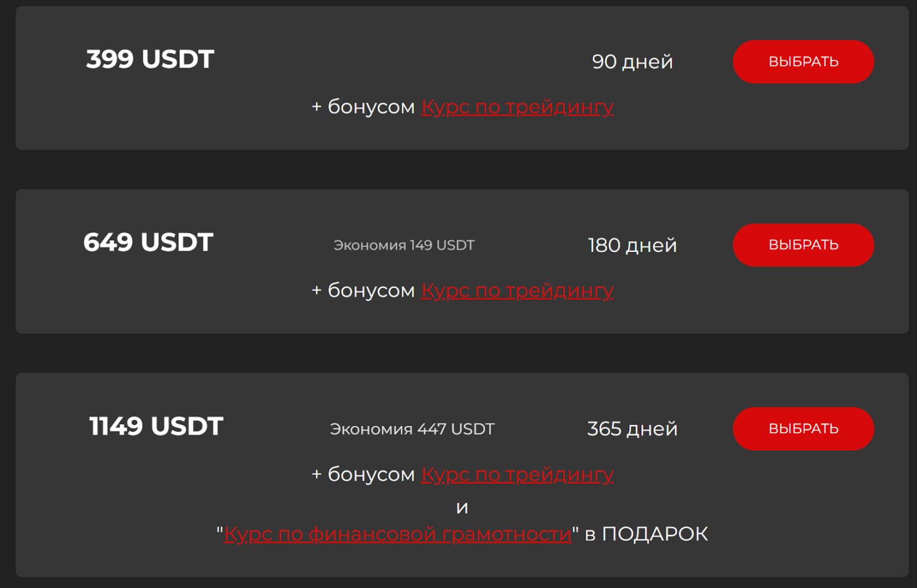The width and height of the screenshot is (917, 588).
Task: Click the 1149 USDT price heading
Action: coord(156,426)
